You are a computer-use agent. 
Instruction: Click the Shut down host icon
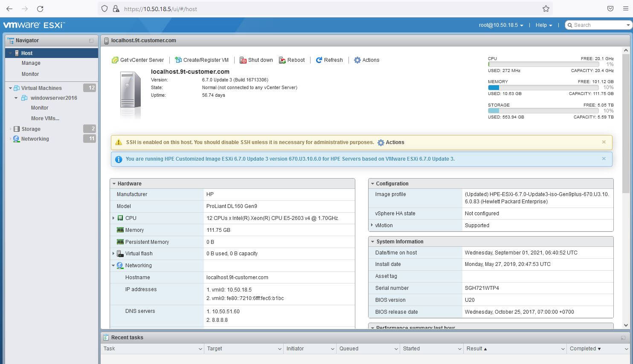(243, 60)
